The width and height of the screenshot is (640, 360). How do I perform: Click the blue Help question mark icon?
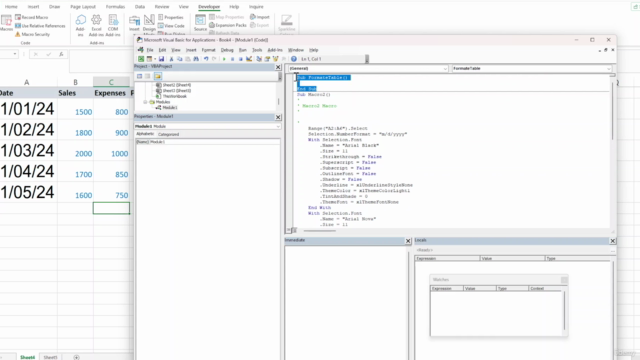pyautogui.click(x=293, y=59)
